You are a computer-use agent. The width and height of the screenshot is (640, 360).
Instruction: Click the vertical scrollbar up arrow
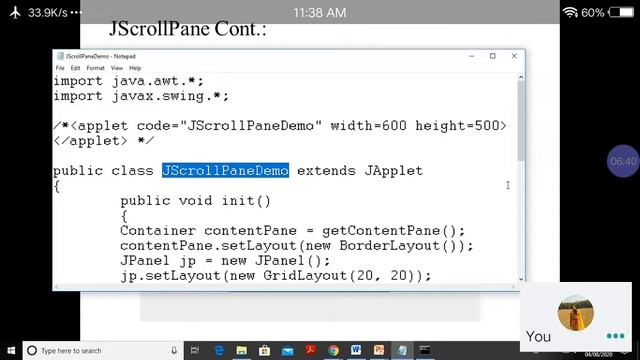(x=521, y=77)
